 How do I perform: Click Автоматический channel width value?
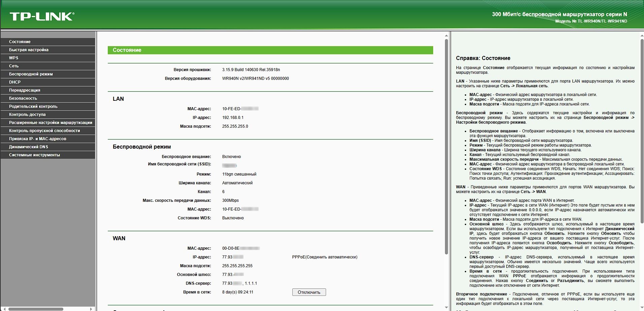click(x=237, y=183)
